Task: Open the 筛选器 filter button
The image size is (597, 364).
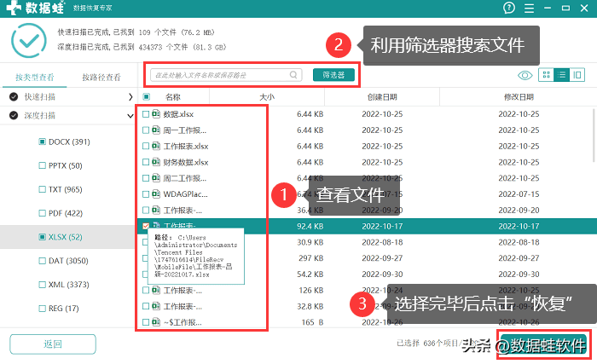Action: click(333, 75)
